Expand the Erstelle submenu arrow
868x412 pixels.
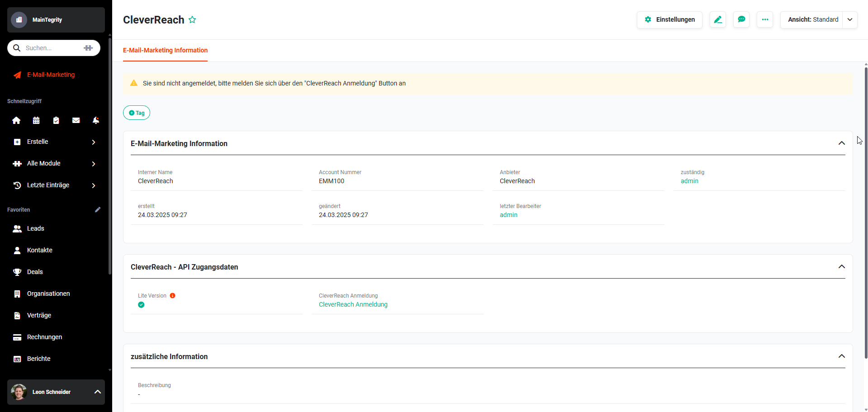94,142
